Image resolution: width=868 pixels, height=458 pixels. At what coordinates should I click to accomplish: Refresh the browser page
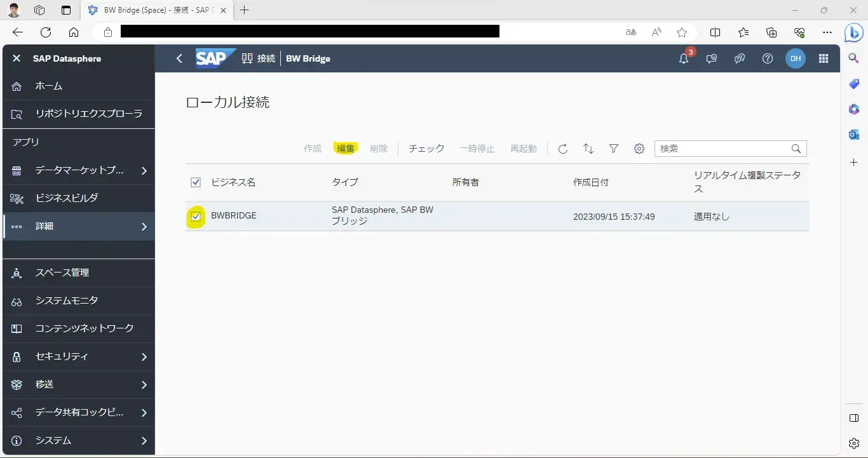point(46,32)
